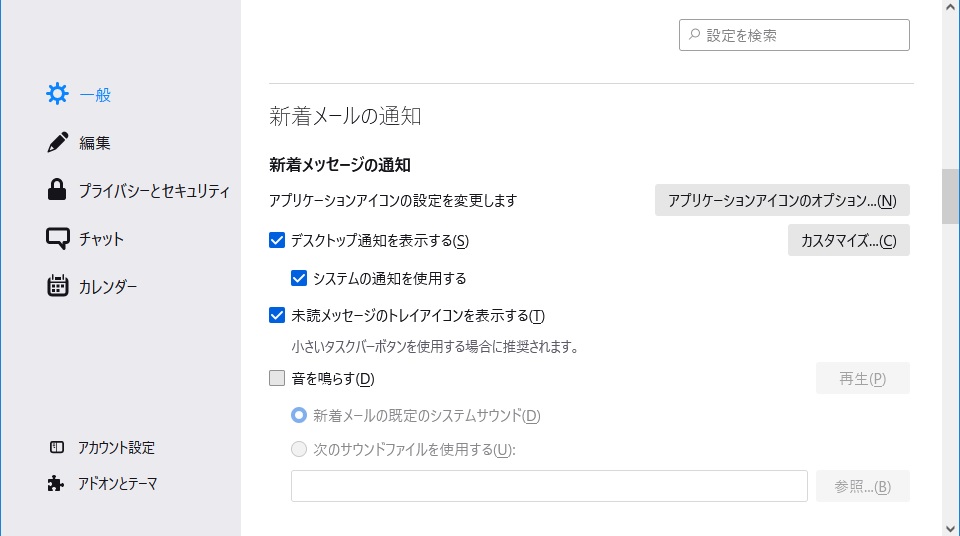This screenshot has width=960, height=536.
Task: Disable 未読メッセージのトレイアイコンを表示する checkbox
Action: coord(278,316)
